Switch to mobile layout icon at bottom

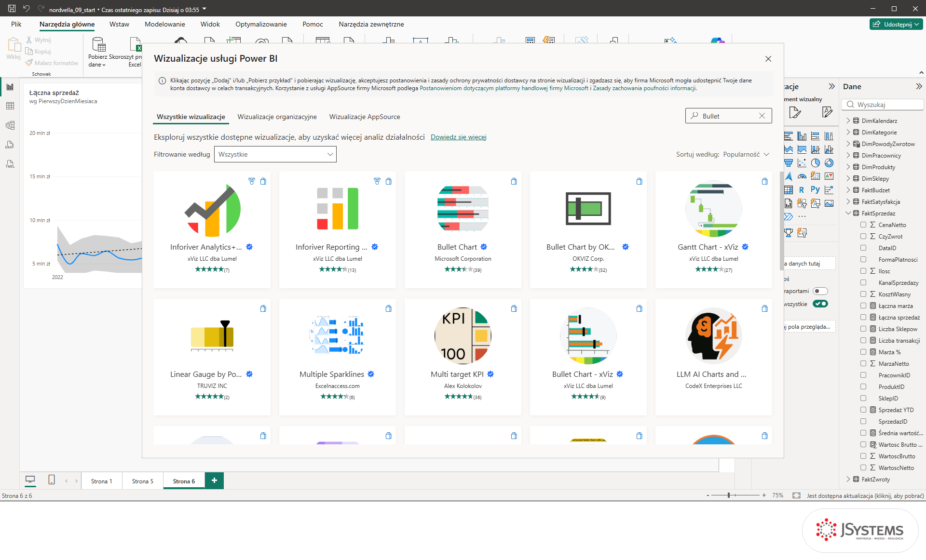pyautogui.click(x=52, y=480)
